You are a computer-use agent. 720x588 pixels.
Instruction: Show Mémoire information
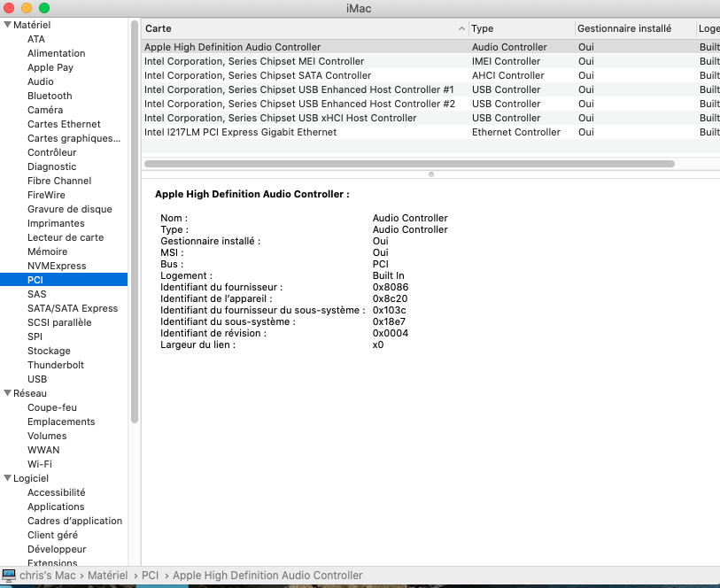pyautogui.click(x=47, y=251)
